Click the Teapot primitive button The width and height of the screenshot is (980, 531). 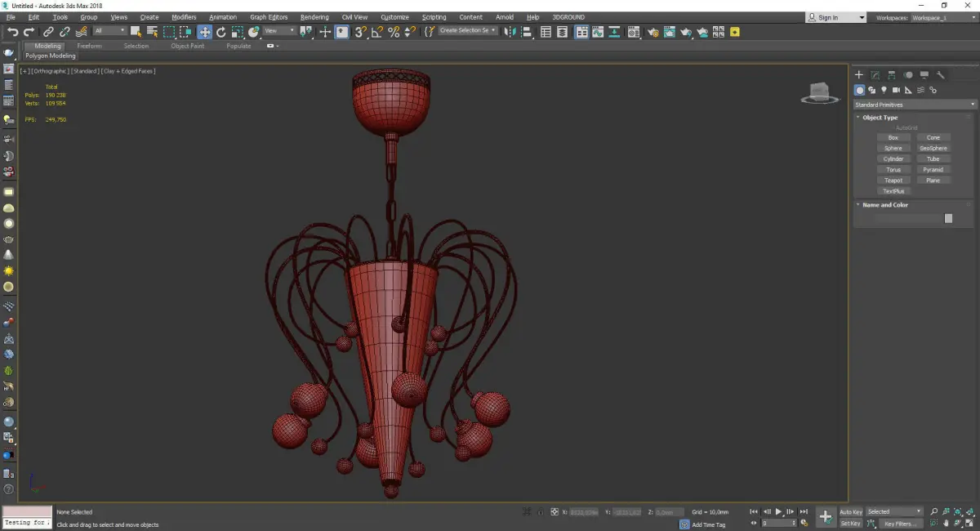(x=893, y=181)
